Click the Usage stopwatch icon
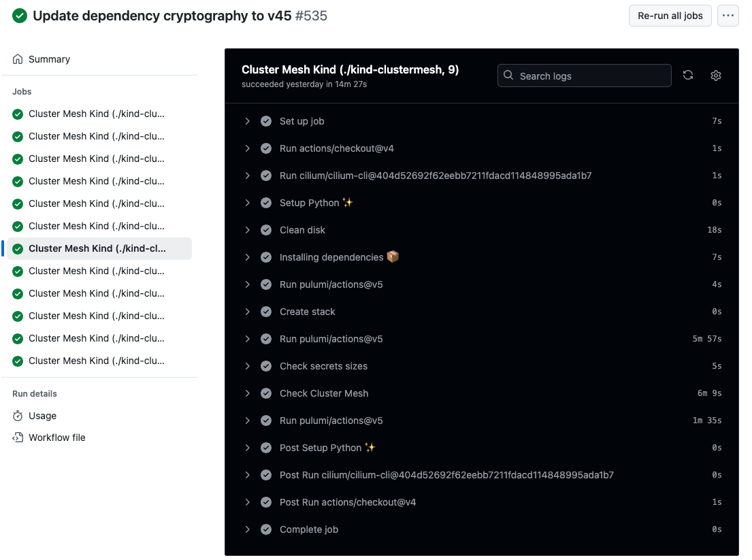 click(18, 416)
